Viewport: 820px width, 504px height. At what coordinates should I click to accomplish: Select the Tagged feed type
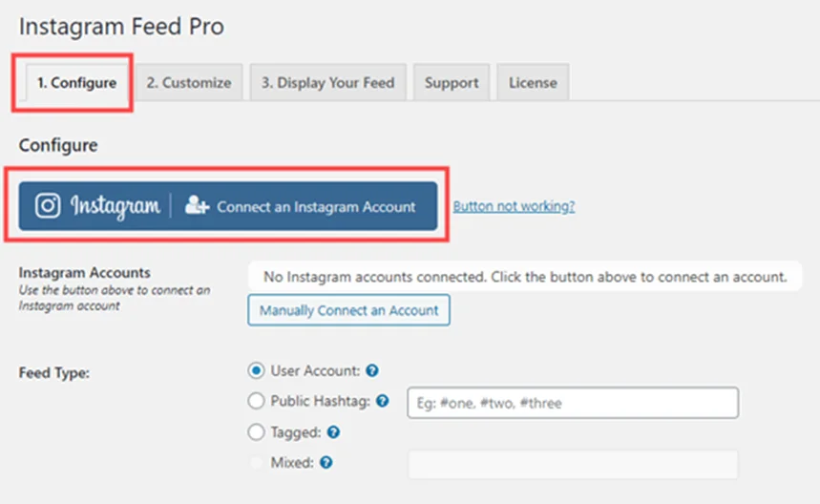(x=256, y=432)
